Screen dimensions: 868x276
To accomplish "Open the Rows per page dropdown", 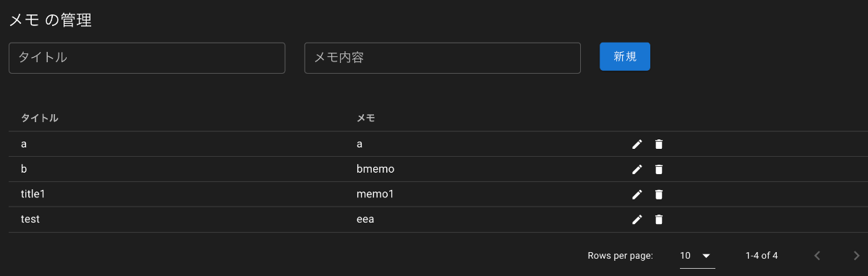I will pyautogui.click(x=697, y=256).
